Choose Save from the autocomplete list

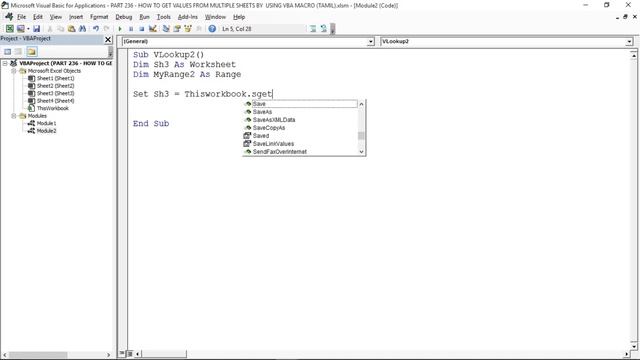tap(300, 104)
